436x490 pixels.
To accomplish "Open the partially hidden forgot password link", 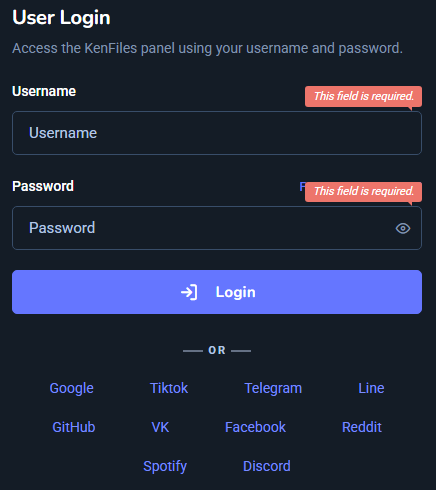I will (302, 186).
